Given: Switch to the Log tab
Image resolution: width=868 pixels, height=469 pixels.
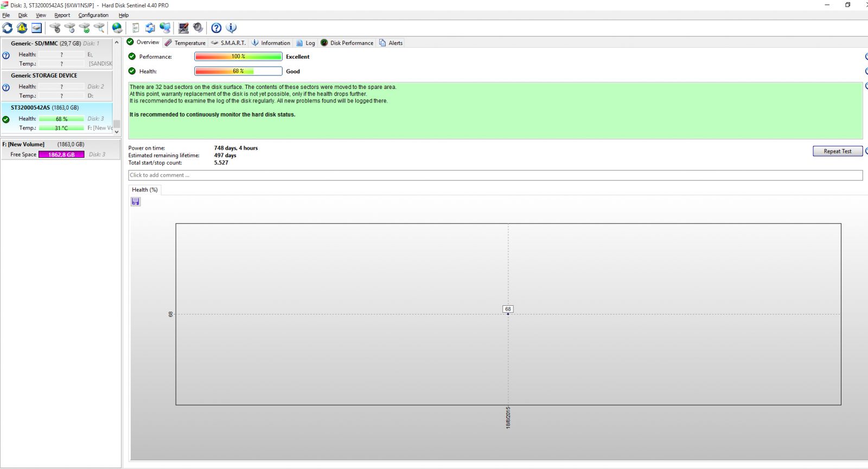Looking at the screenshot, I should (305, 43).
